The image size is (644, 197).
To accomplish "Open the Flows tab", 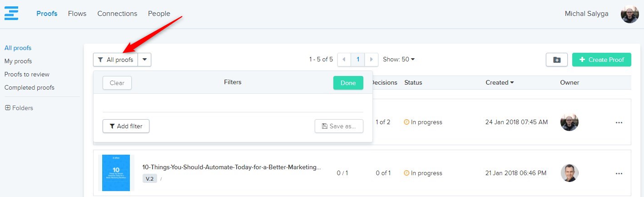I will click(77, 14).
